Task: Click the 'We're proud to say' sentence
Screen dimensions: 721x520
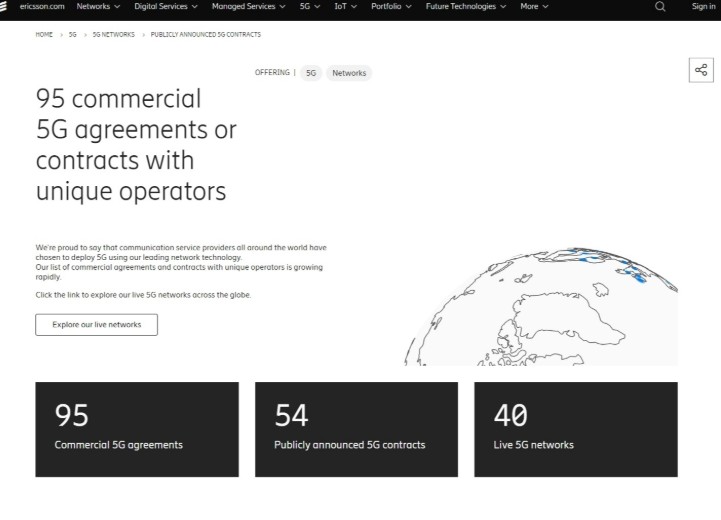Action: (x=181, y=252)
